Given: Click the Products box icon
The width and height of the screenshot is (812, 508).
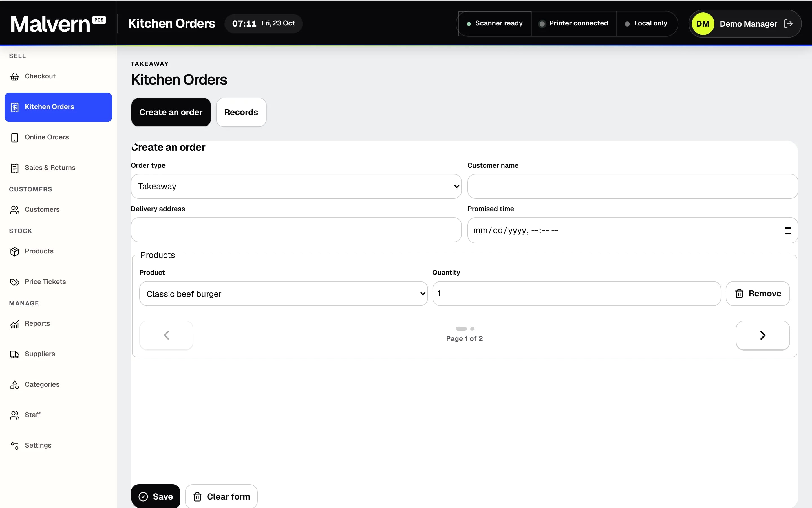Looking at the screenshot, I should point(14,252).
